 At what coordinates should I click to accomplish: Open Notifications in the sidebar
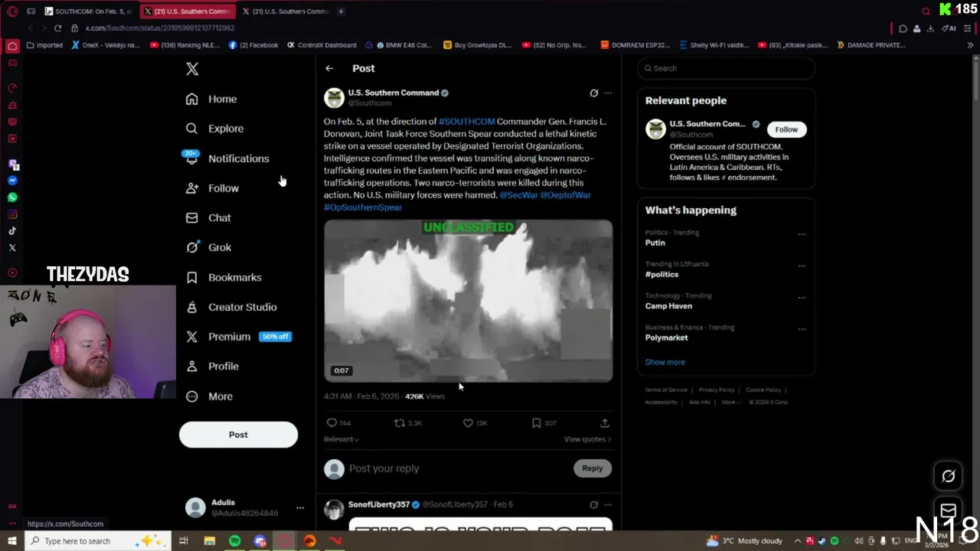point(227,158)
